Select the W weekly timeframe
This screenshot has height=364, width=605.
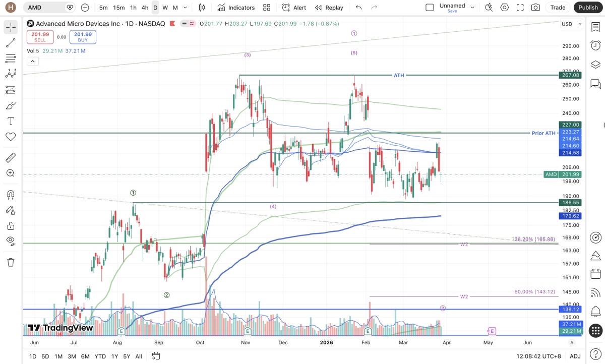click(x=165, y=8)
